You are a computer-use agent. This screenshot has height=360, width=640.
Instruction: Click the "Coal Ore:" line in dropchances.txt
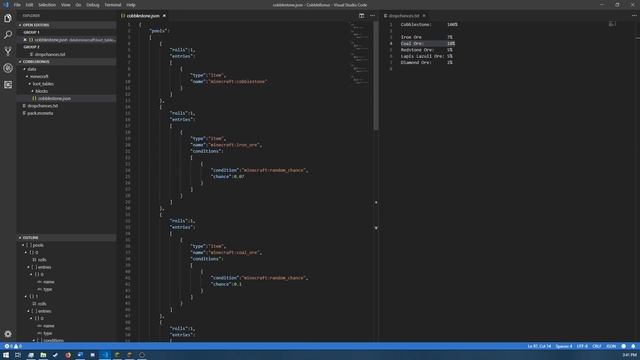tap(428, 43)
